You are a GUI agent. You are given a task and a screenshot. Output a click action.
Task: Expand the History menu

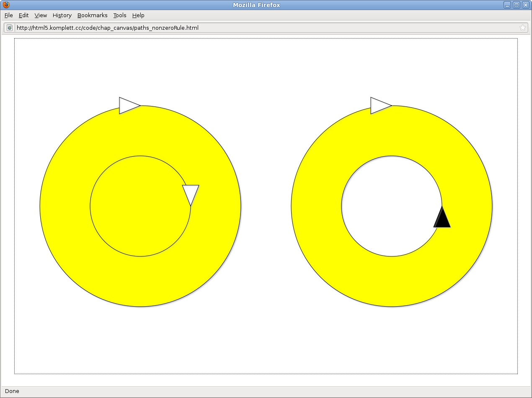point(62,15)
